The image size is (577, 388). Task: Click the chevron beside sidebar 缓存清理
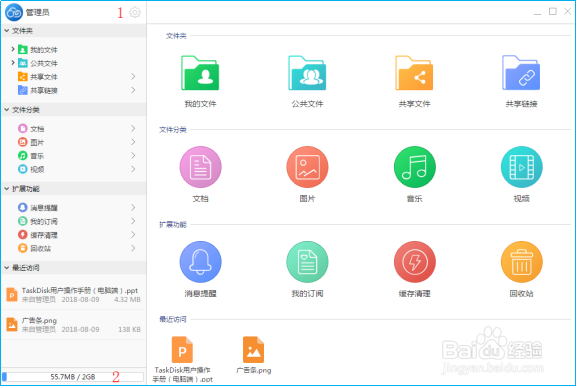tap(133, 235)
